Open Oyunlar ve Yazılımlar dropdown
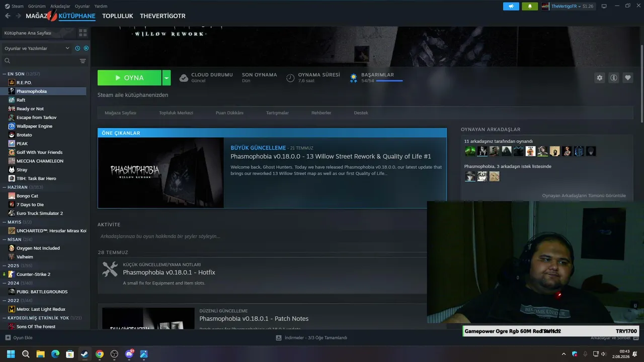Image resolution: width=644 pixels, height=362 pixels. pyautogui.click(x=37, y=48)
